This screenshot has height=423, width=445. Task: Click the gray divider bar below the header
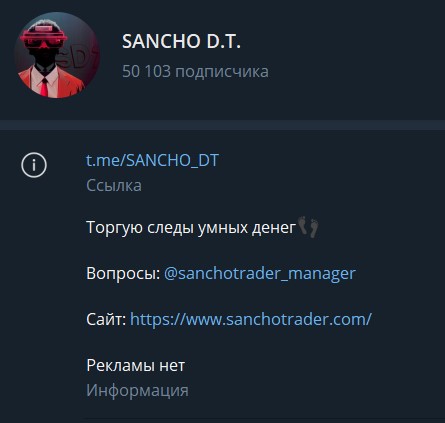click(222, 125)
